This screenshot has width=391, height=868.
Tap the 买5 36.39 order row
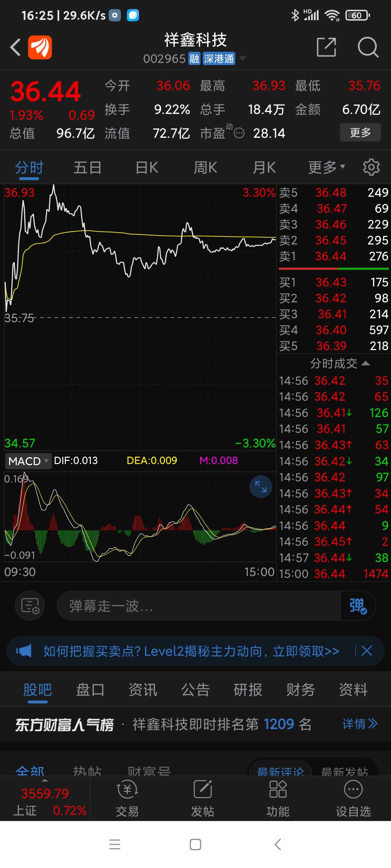click(333, 346)
